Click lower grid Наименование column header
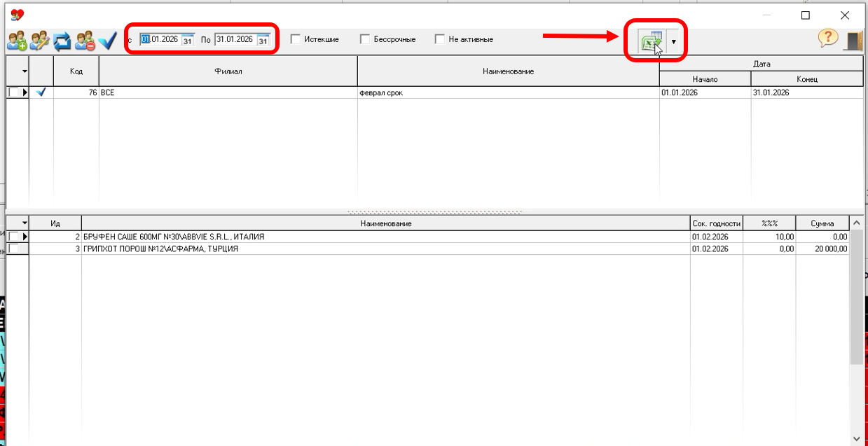 [386, 223]
